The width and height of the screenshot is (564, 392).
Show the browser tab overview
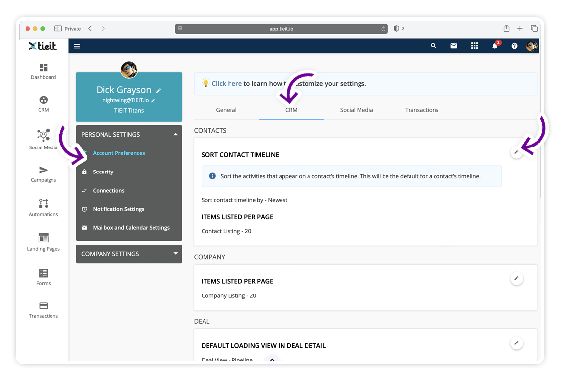pos(534,28)
